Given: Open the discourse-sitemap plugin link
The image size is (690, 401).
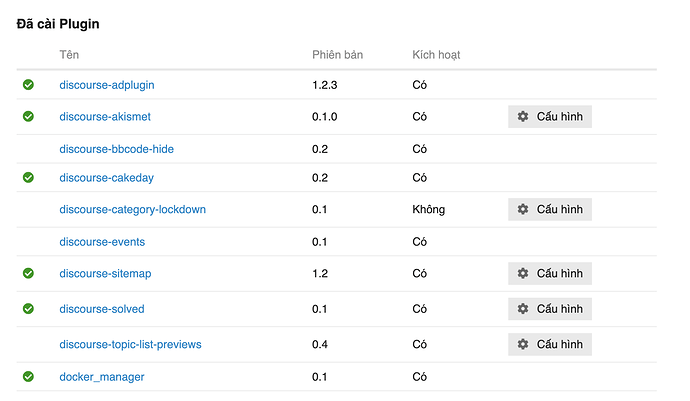Looking at the screenshot, I should click(105, 274).
